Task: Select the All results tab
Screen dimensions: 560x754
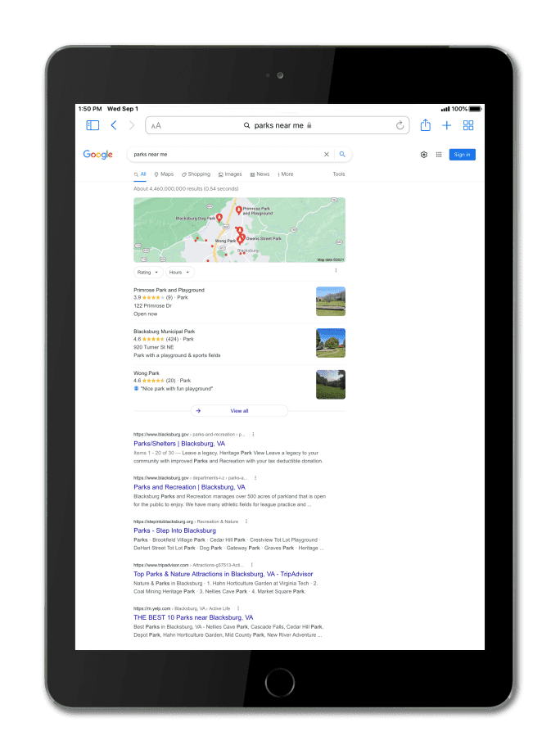Action: [140, 174]
